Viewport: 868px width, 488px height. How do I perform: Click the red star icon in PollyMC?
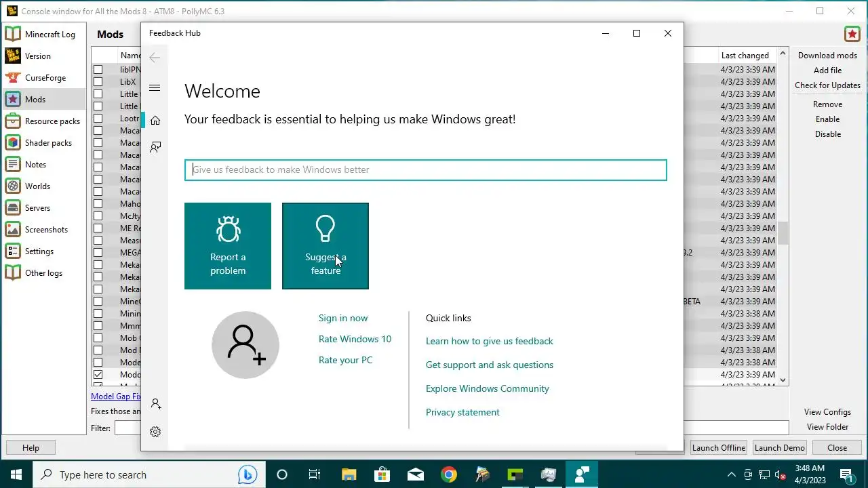[852, 34]
